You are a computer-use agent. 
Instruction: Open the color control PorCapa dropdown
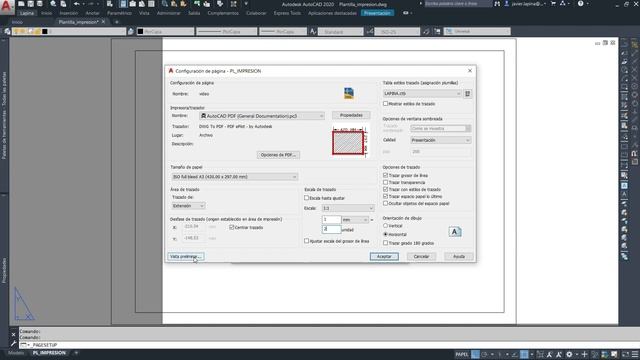[x=165, y=31]
